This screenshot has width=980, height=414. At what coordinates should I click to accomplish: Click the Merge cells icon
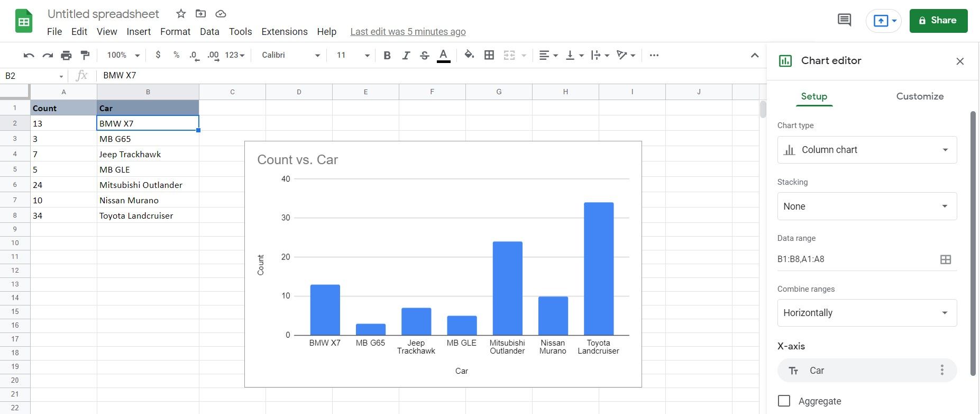coord(509,55)
